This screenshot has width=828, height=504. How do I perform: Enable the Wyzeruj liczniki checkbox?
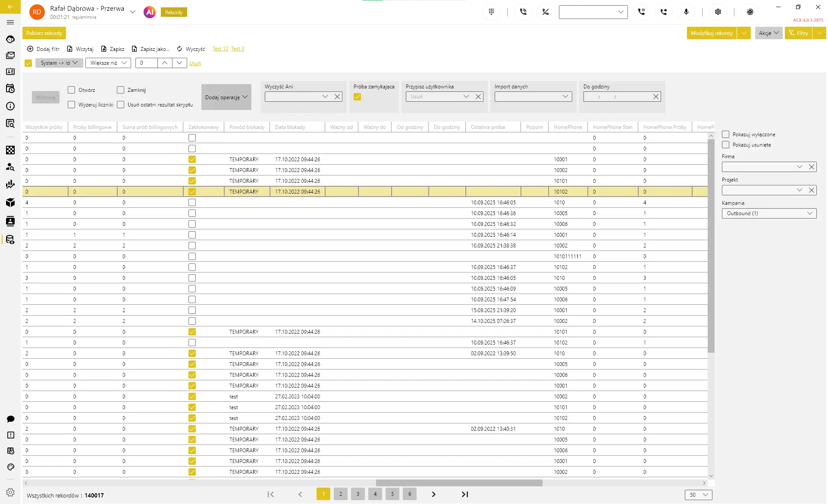[x=72, y=105]
